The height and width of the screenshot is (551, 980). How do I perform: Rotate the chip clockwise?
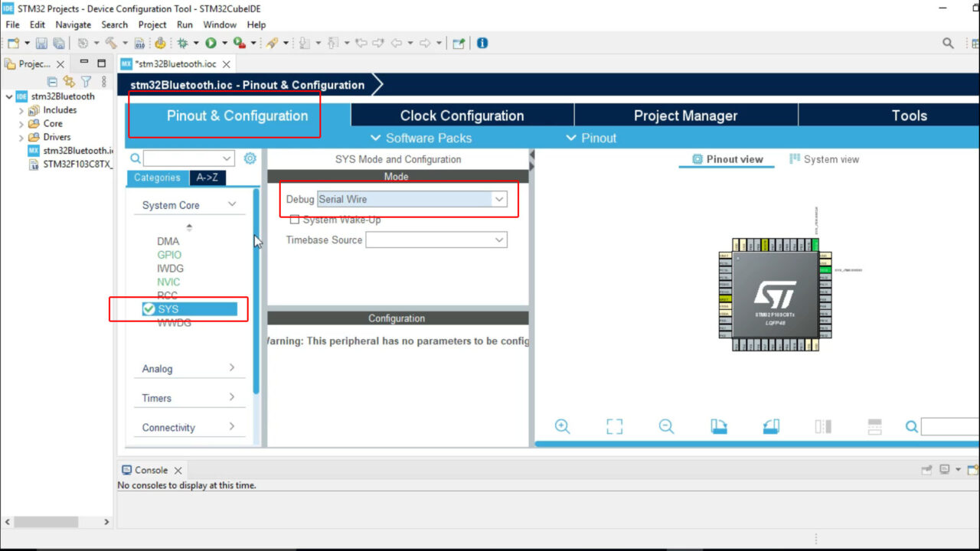tap(719, 427)
